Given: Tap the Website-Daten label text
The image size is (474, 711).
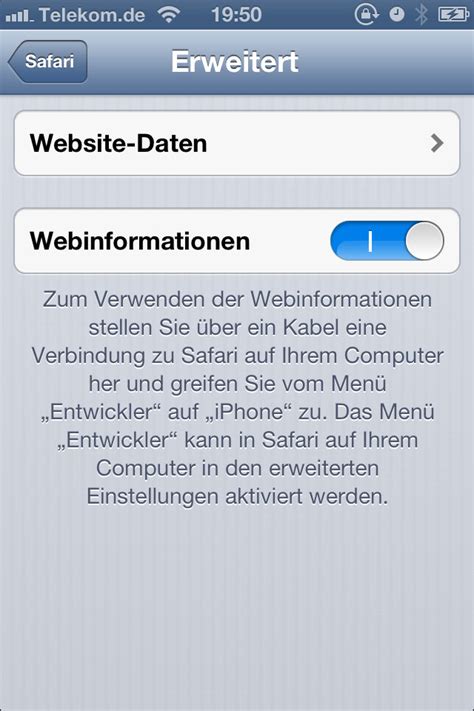Looking at the screenshot, I should 118,143.
